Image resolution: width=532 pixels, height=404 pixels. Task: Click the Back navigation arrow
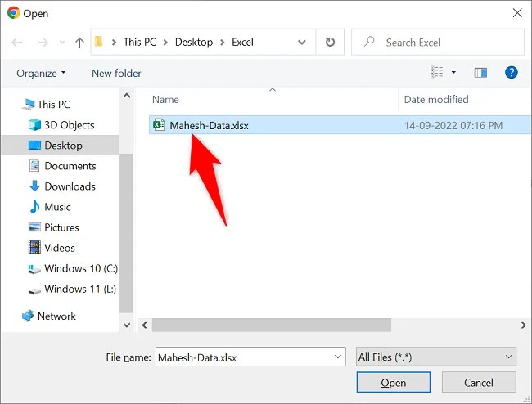tap(17, 43)
